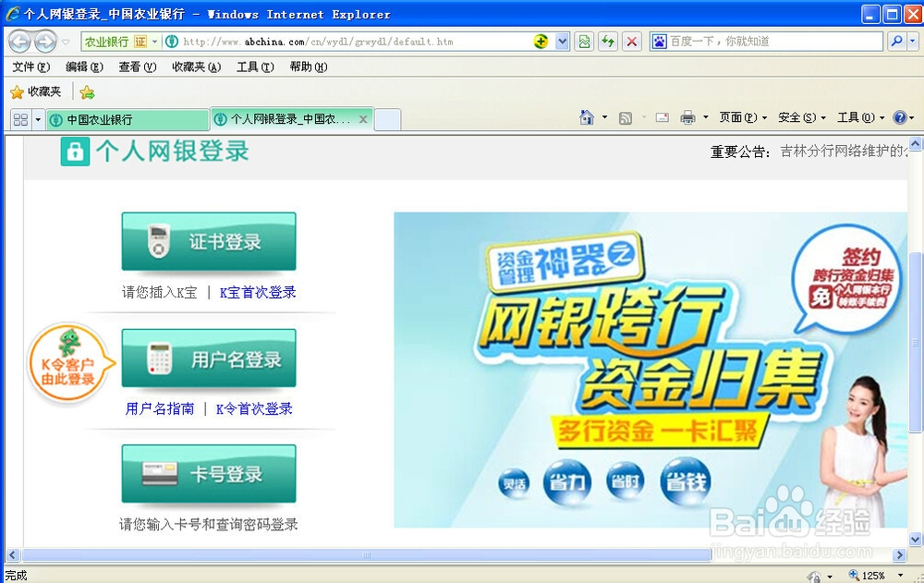Click the 125% zoom level button
924x583 pixels.
pyautogui.click(x=867, y=576)
